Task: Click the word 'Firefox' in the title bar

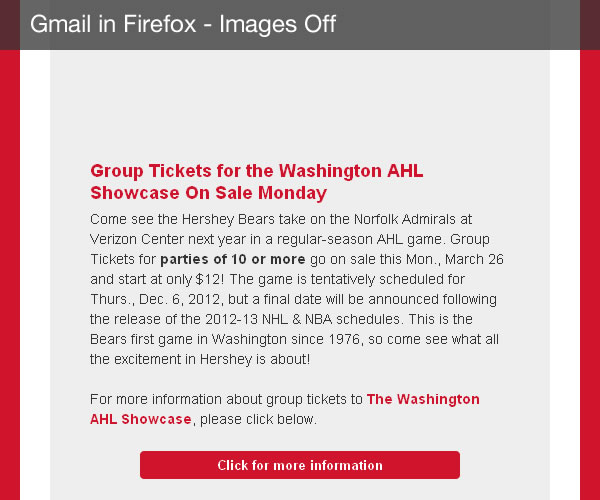Action: 160,24
